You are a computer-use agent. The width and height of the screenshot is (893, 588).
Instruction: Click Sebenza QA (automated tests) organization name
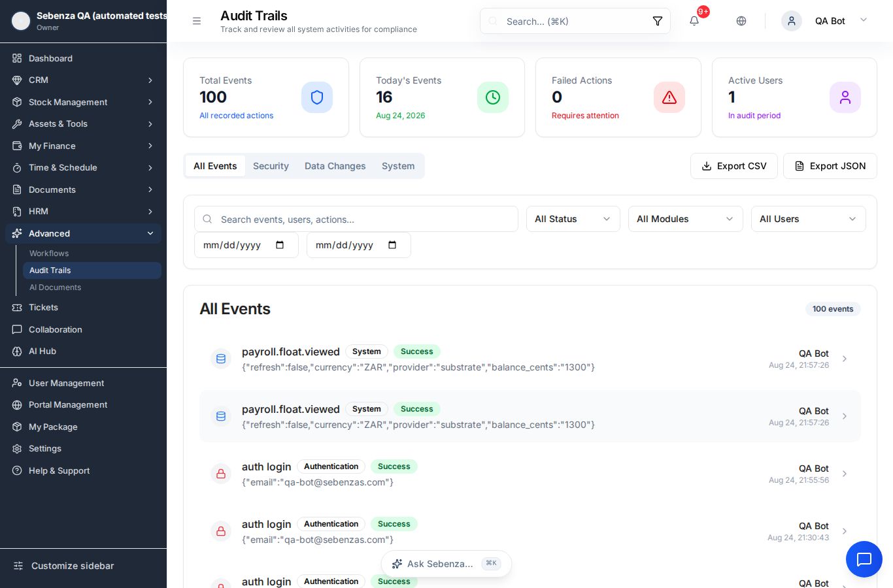(101, 16)
